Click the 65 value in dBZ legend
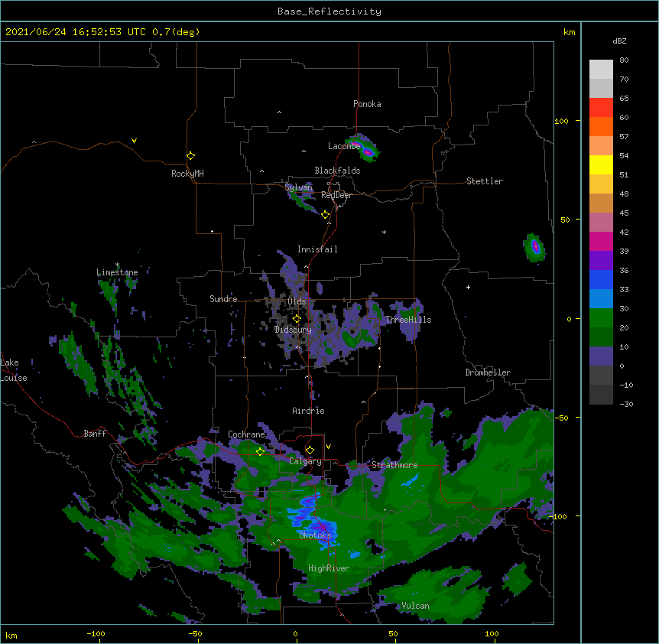 (x=624, y=99)
